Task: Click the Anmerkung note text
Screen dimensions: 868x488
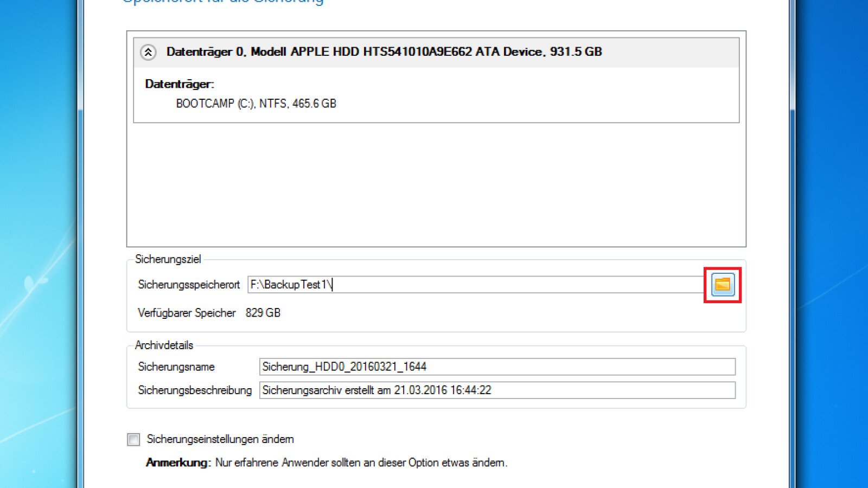Action: click(327, 463)
